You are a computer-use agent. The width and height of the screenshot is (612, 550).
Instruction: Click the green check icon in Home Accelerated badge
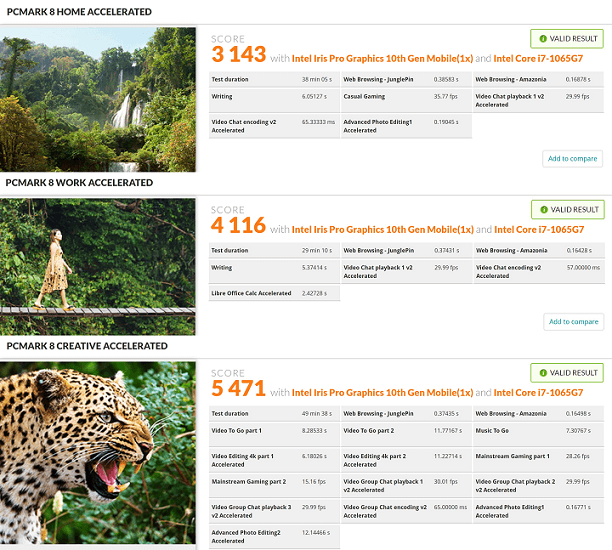pos(544,39)
